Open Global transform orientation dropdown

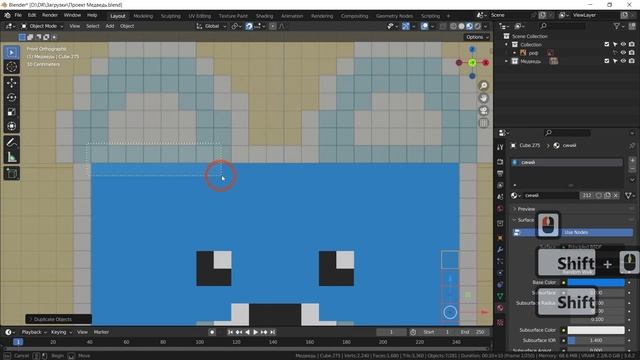coord(211,26)
